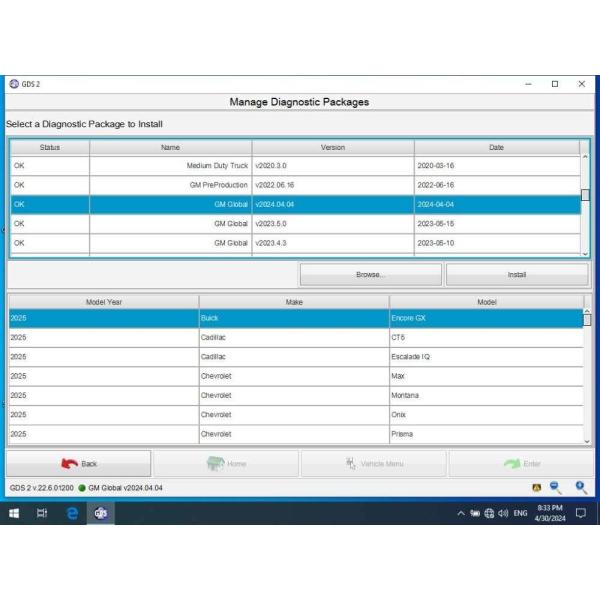
Task: Click the GDS 2 taskbar icon
Action: (101, 513)
